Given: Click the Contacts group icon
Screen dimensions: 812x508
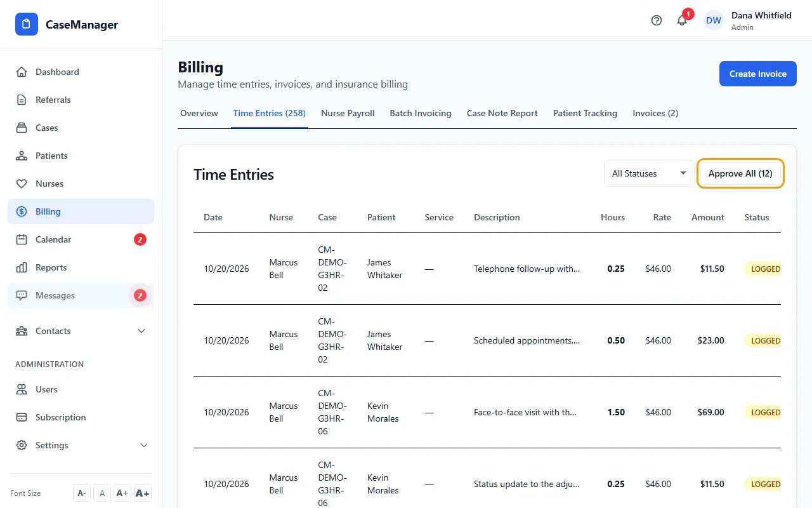Looking at the screenshot, I should click(x=22, y=331).
